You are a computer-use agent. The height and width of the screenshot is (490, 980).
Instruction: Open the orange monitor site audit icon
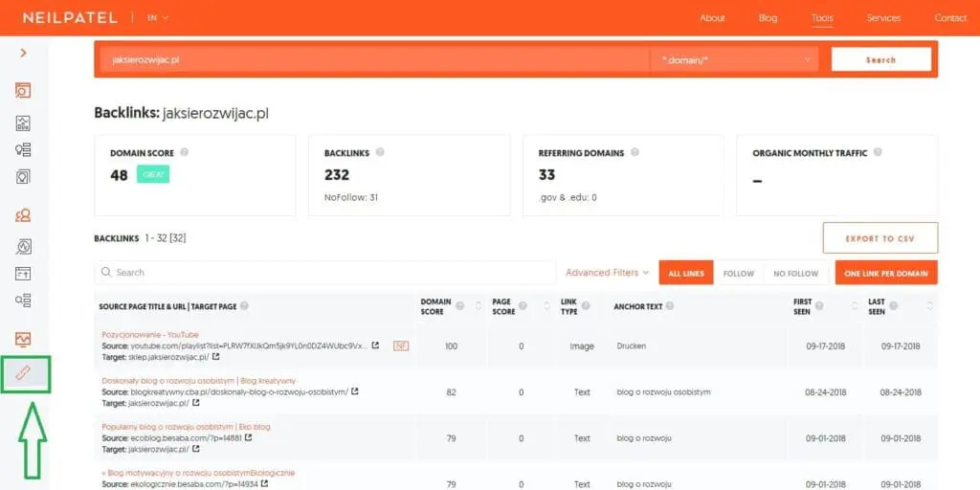(23, 340)
